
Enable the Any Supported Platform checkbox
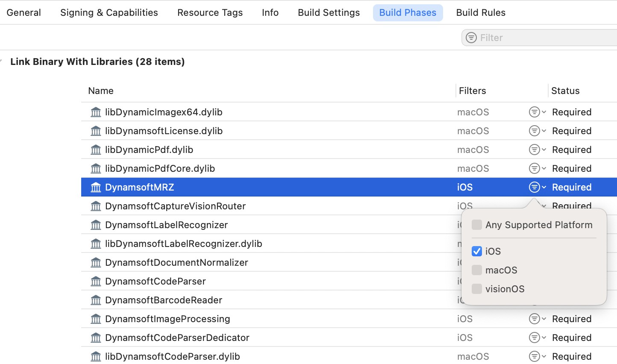coord(477,225)
